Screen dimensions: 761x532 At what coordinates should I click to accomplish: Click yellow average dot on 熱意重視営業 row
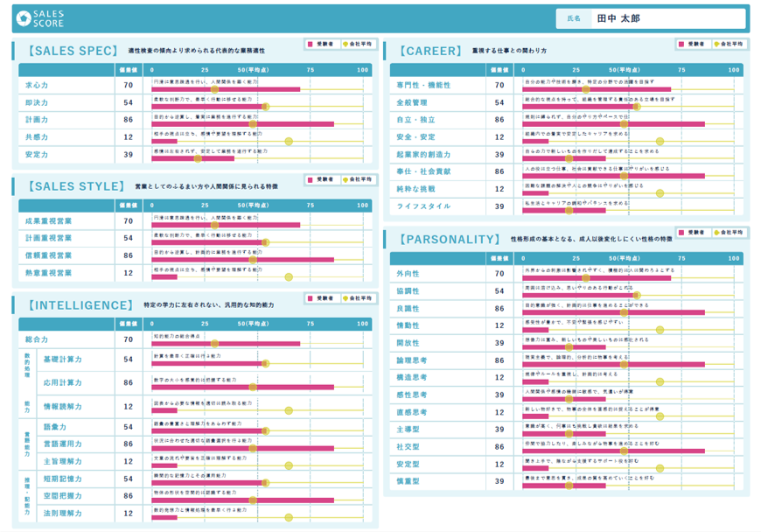pos(288,276)
